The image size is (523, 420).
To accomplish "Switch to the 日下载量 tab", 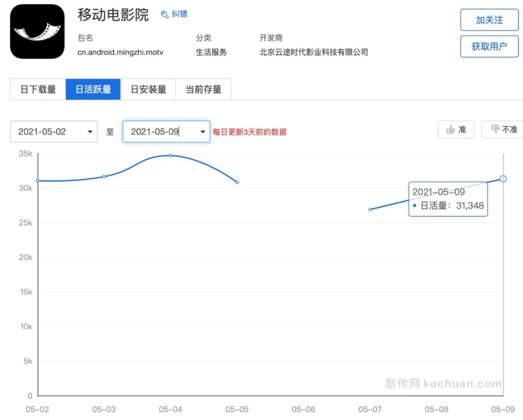I will 38,90.
